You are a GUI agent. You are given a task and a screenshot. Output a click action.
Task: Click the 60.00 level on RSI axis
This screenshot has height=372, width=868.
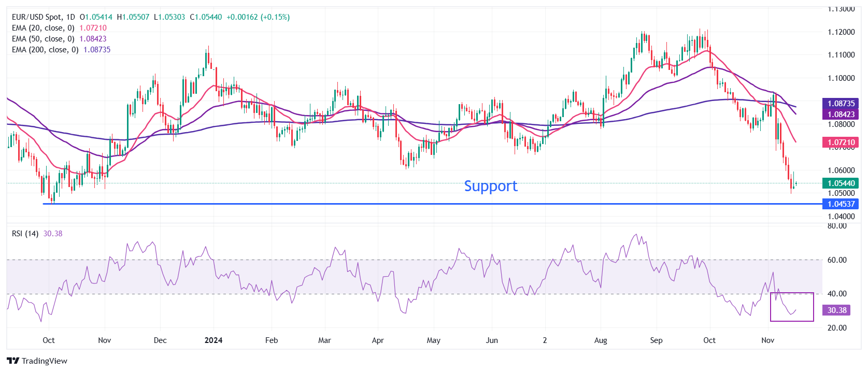(837, 260)
